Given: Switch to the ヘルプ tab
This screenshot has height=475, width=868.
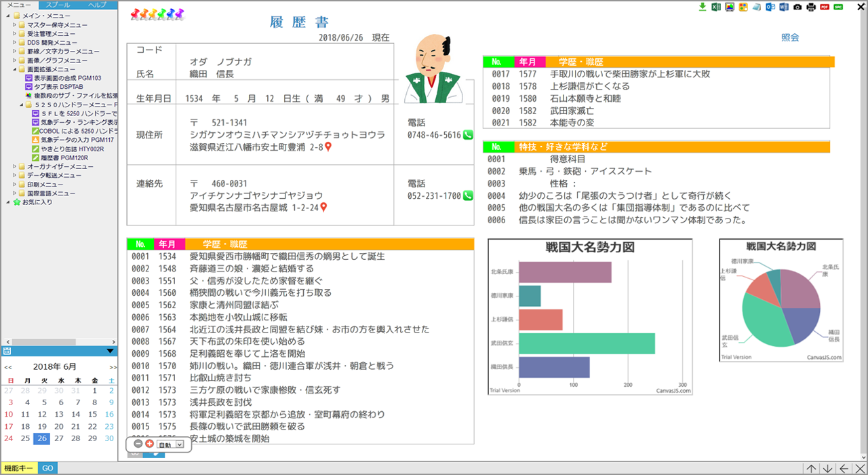Looking at the screenshot, I should click(98, 4).
